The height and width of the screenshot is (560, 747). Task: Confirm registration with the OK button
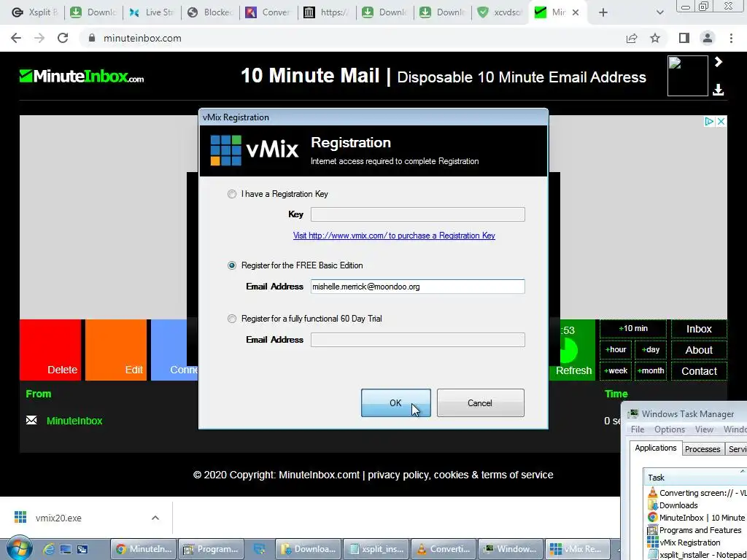click(395, 402)
